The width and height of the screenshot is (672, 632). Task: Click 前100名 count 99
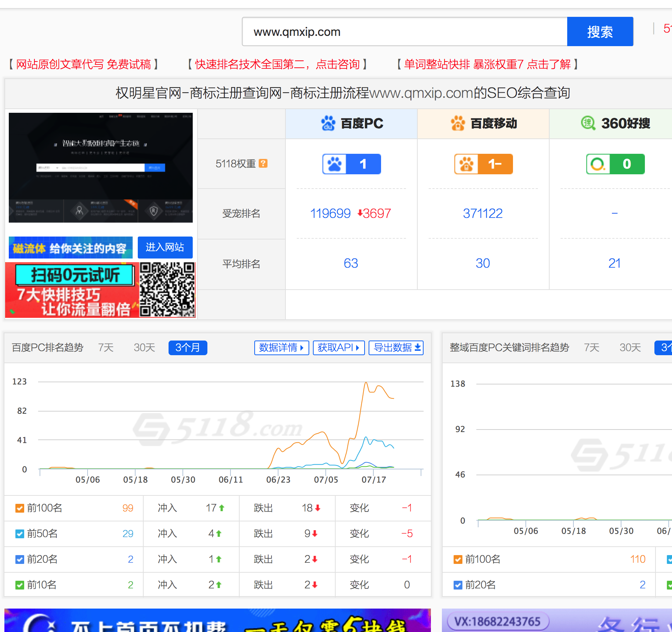pos(128,508)
